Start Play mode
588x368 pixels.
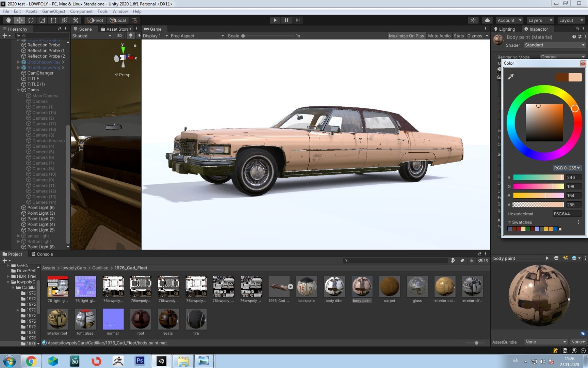coord(275,20)
